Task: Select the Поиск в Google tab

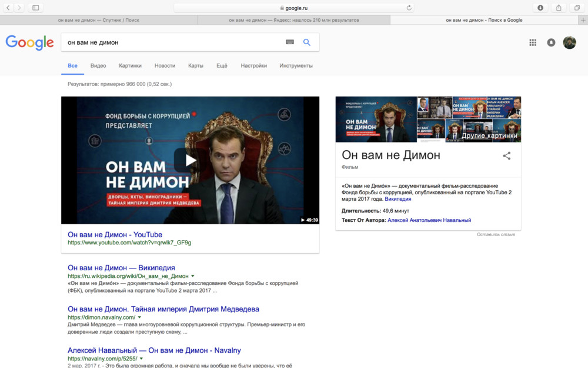Action: (x=484, y=20)
